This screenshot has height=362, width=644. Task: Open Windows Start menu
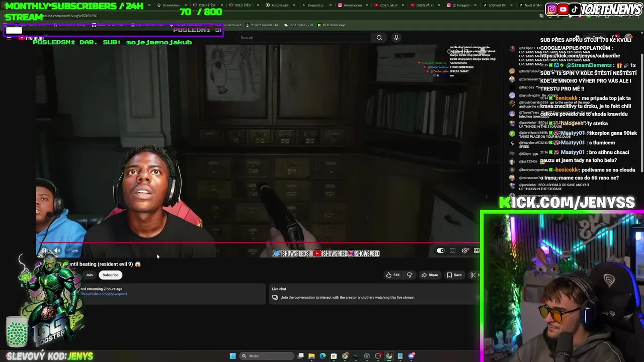(x=232, y=356)
